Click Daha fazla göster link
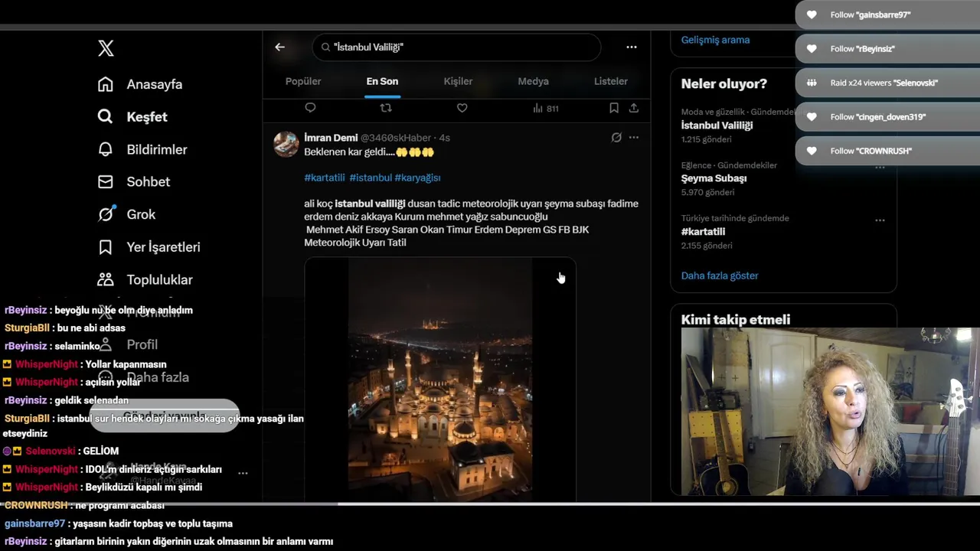The width and height of the screenshot is (980, 551). click(720, 275)
